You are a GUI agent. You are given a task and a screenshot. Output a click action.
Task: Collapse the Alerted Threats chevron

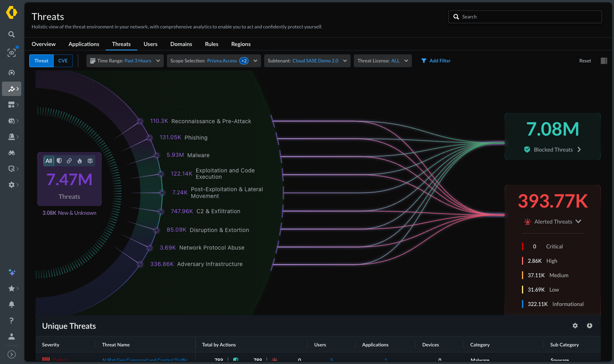578,221
